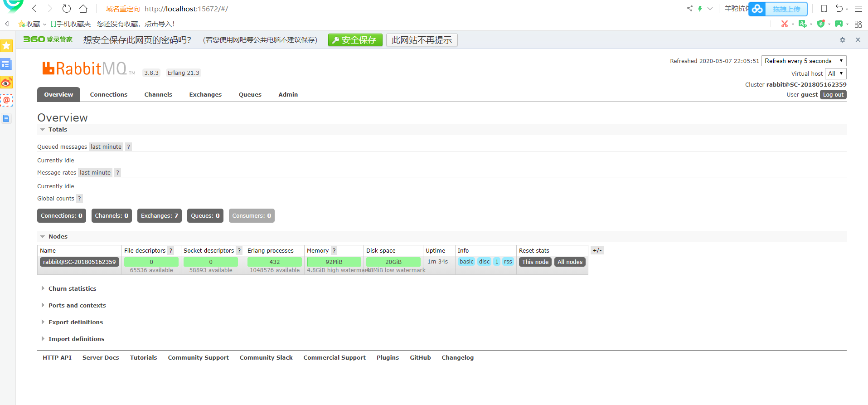Open the cloud upload button
The width and height of the screenshot is (868, 405).
(x=778, y=9)
